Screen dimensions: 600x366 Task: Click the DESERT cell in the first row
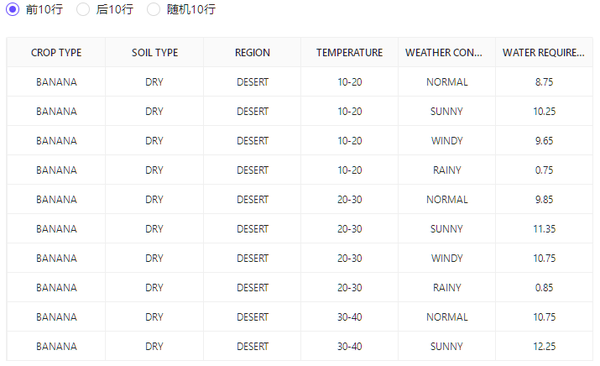(252, 82)
